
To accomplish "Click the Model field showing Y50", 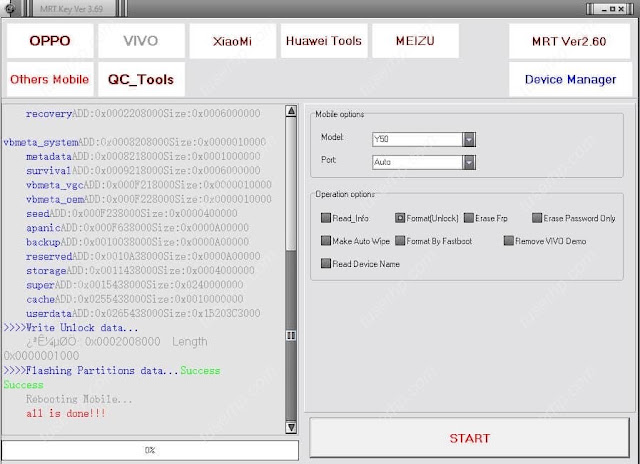I will pyautogui.click(x=418, y=139).
